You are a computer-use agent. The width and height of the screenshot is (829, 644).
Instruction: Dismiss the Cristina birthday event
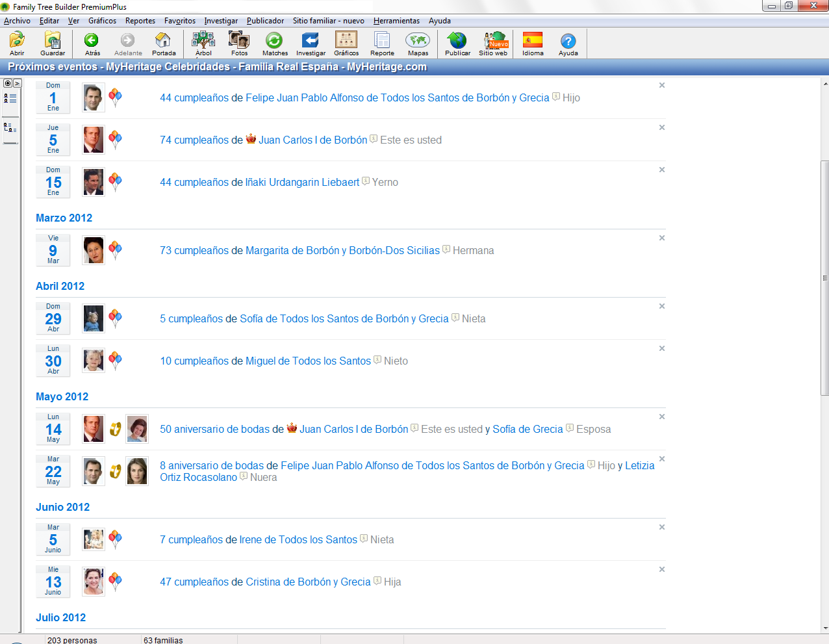tap(662, 569)
